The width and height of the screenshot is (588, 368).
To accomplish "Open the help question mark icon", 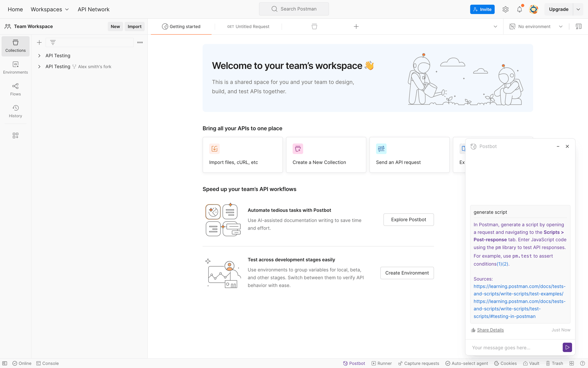I will (582, 363).
